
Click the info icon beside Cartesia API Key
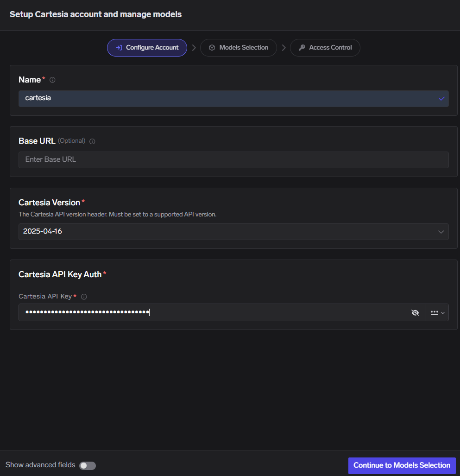pyautogui.click(x=84, y=297)
